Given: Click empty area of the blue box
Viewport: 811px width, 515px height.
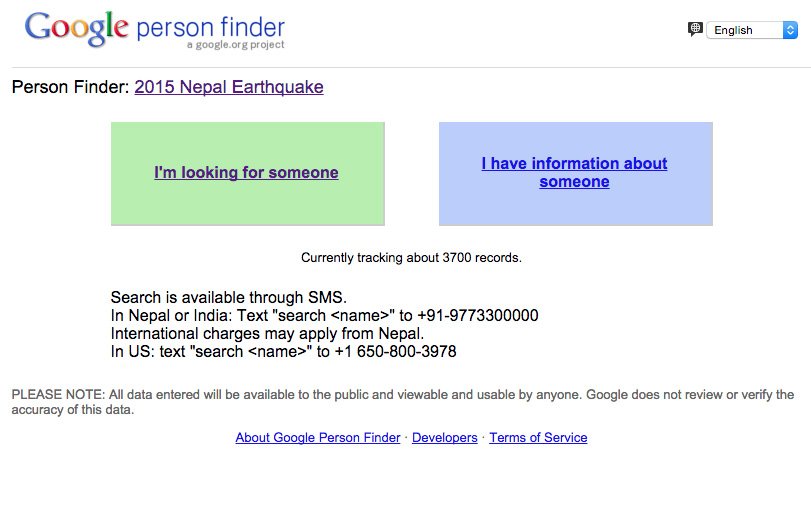Looking at the screenshot, I should tap(575, 209).
